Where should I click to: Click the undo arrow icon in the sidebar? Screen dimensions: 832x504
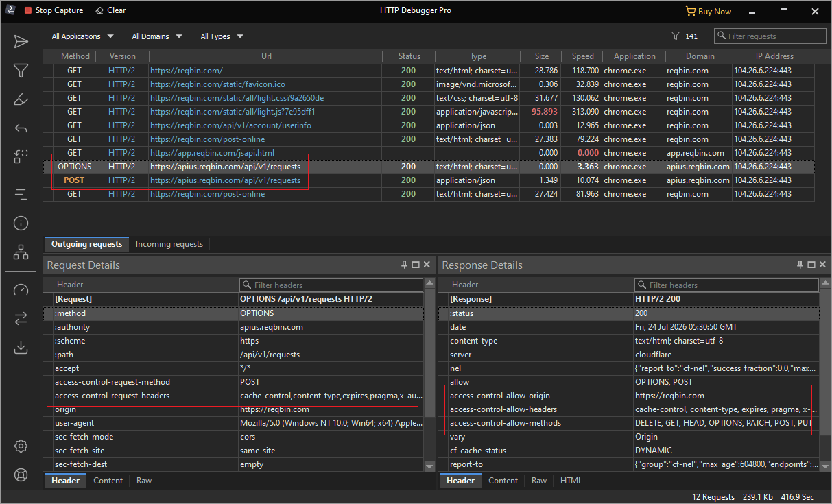click(x=21, y=128)
